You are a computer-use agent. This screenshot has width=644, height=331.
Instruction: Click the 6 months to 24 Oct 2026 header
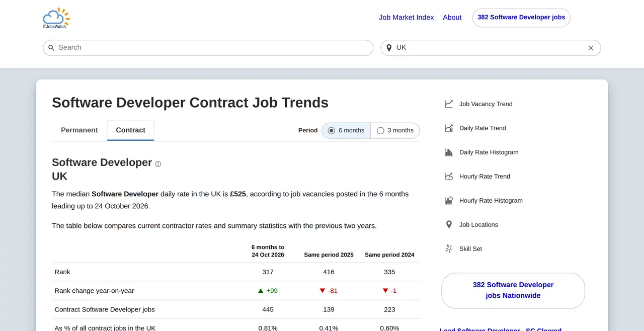(268, 251)
